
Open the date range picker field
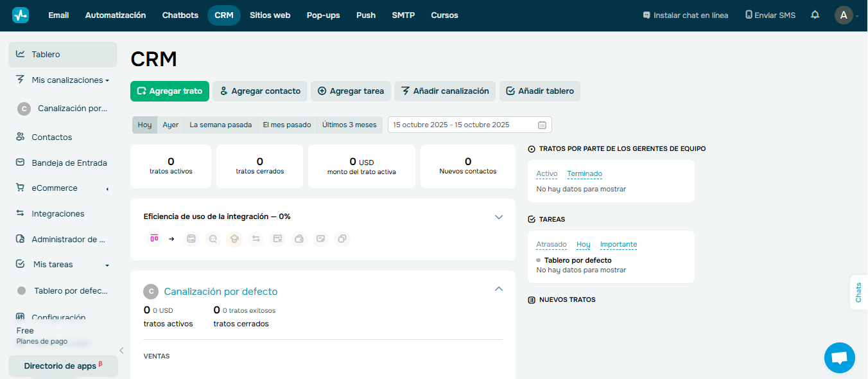tap(469, 125)
